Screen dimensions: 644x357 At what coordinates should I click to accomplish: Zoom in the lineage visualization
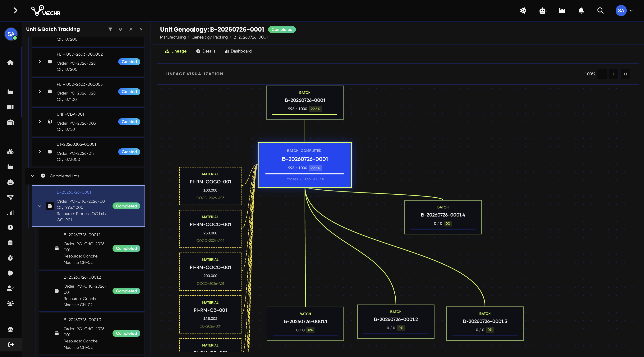614,74
